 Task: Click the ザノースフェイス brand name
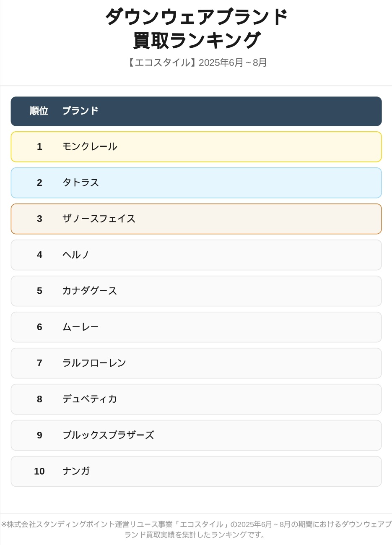(99, 219)
